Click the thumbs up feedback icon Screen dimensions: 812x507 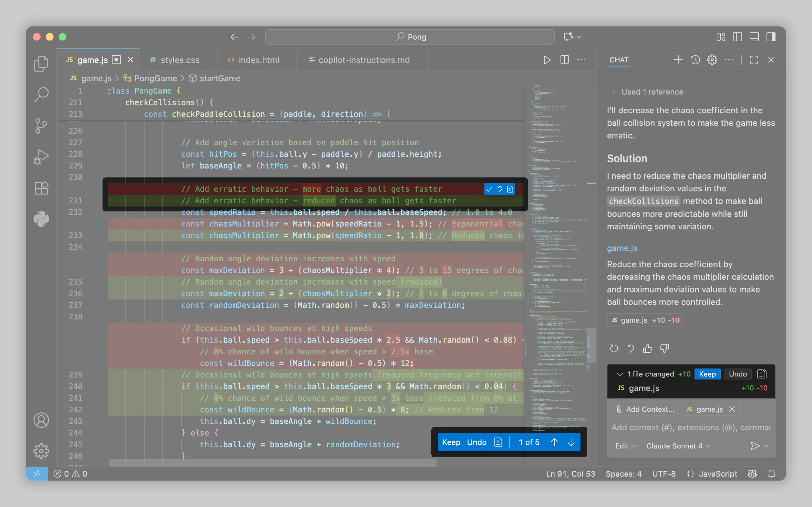(647, 349)
